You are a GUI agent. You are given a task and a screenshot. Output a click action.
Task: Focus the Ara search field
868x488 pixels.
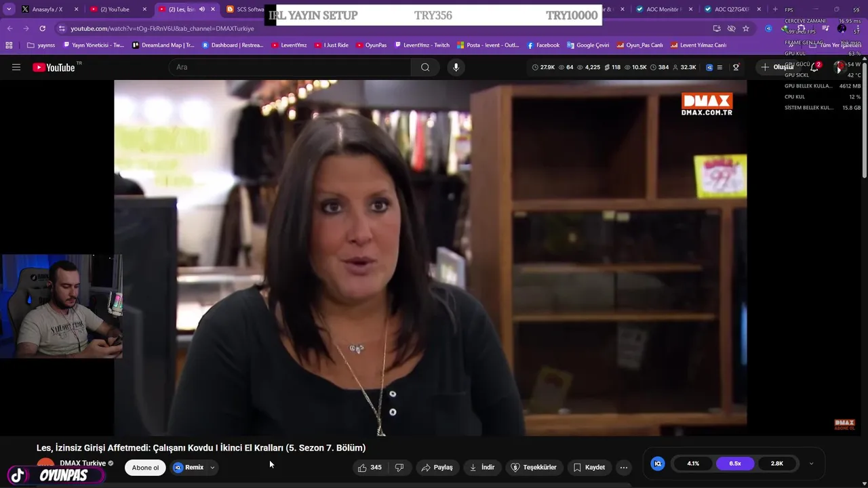click(x=290, y=67)
